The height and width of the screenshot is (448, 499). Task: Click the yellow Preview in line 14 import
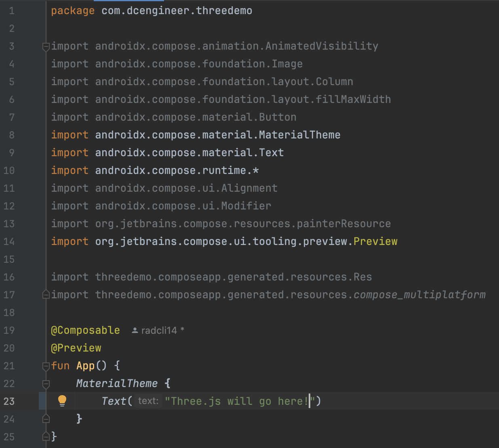coord(375,242)
